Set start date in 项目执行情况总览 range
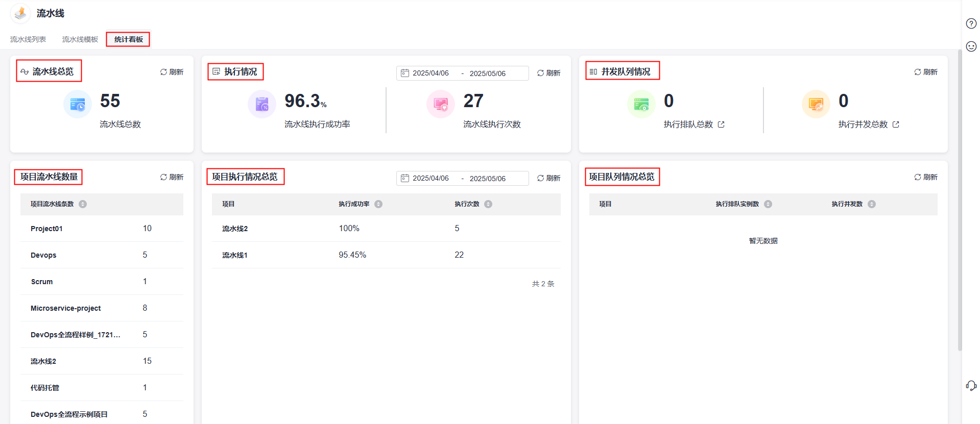 pos(431,178)
